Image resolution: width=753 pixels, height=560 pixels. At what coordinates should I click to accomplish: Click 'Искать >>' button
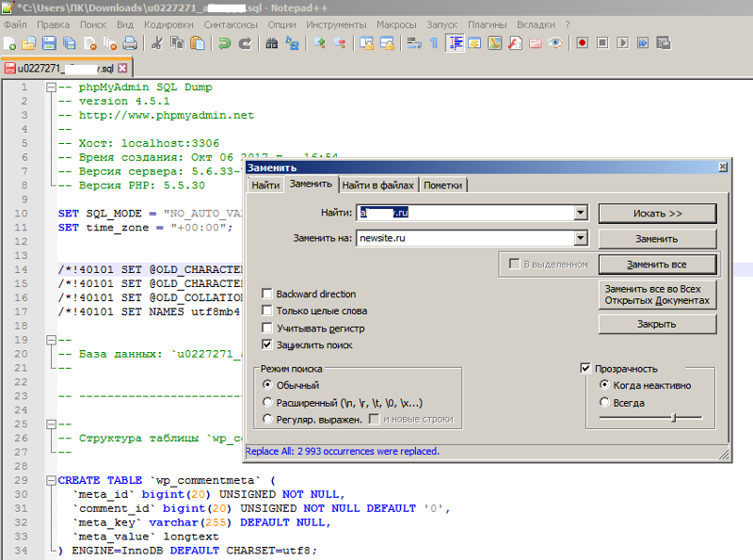coord(657,214)
